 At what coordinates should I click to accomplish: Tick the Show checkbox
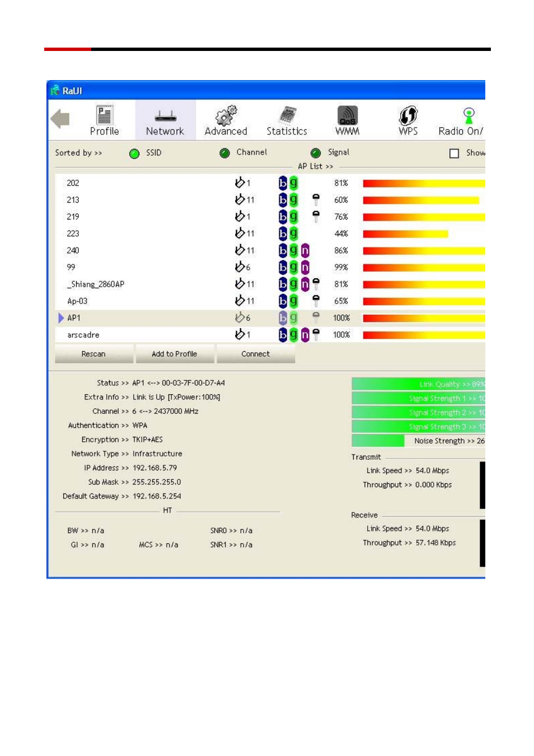pyautogui.click(x=455, y=153)
